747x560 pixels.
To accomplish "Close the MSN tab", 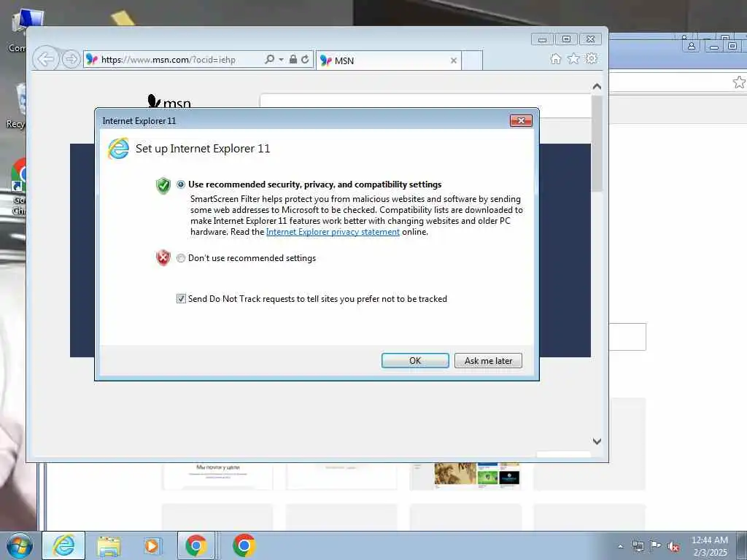I will point(454,61).
